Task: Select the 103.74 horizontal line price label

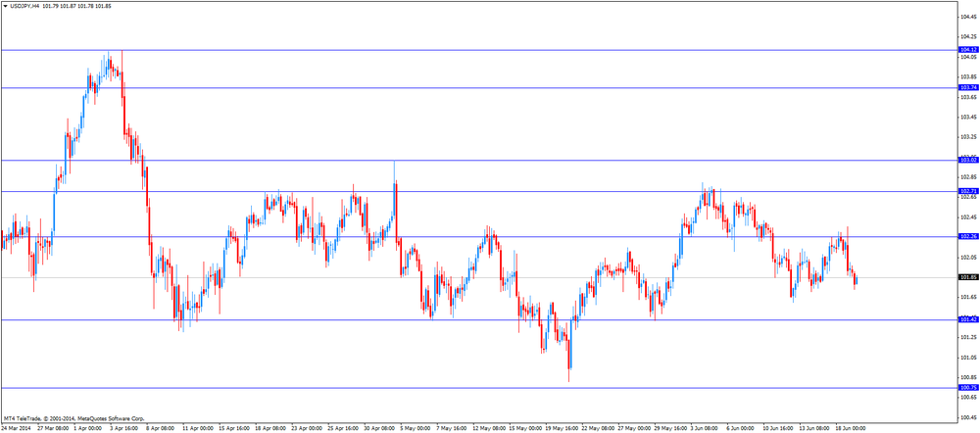Action: [968, 88]
